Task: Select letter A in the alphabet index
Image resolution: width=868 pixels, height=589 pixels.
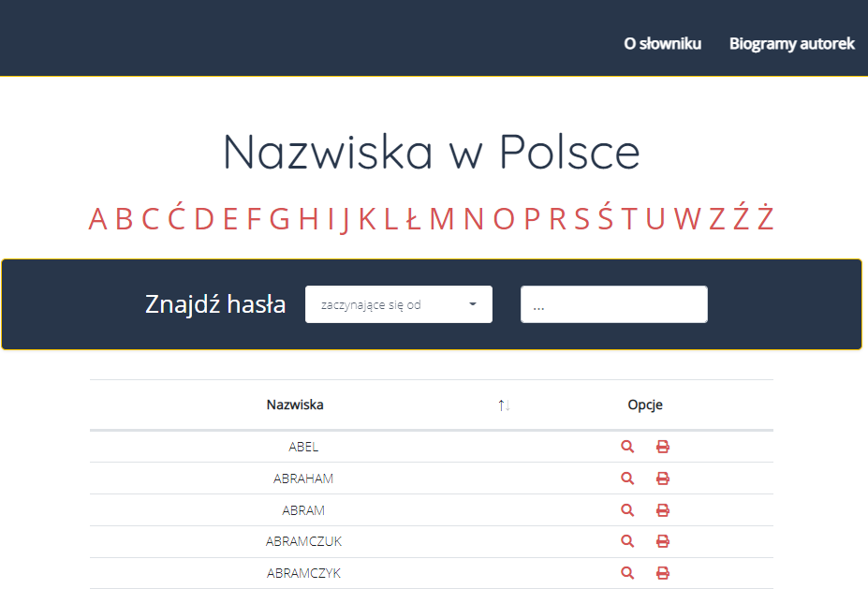Action: 98,219
